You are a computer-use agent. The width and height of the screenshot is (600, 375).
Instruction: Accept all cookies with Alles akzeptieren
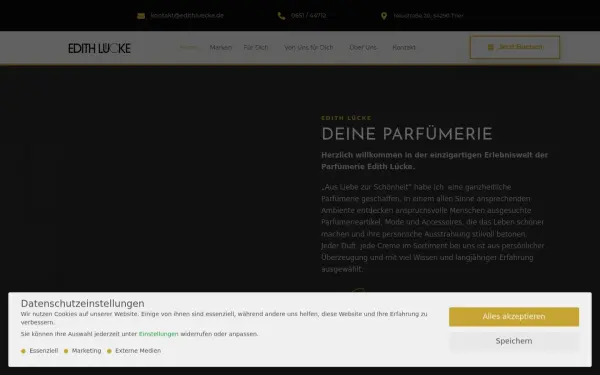(x=514, y=316)
